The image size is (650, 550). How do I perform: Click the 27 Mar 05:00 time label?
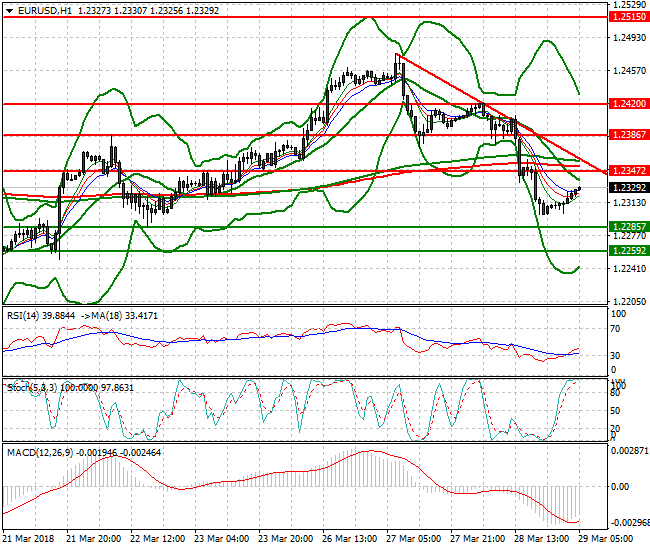pos(413,539)
